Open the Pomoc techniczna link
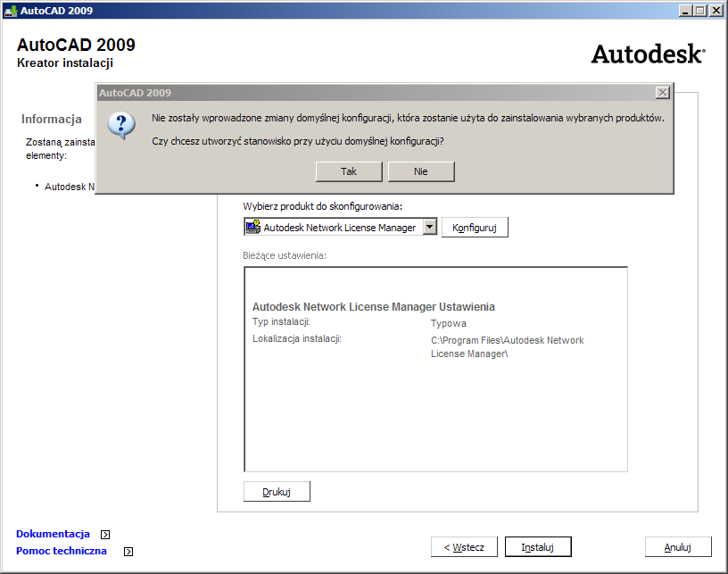728x574 pixels. (x=62, y=552)
